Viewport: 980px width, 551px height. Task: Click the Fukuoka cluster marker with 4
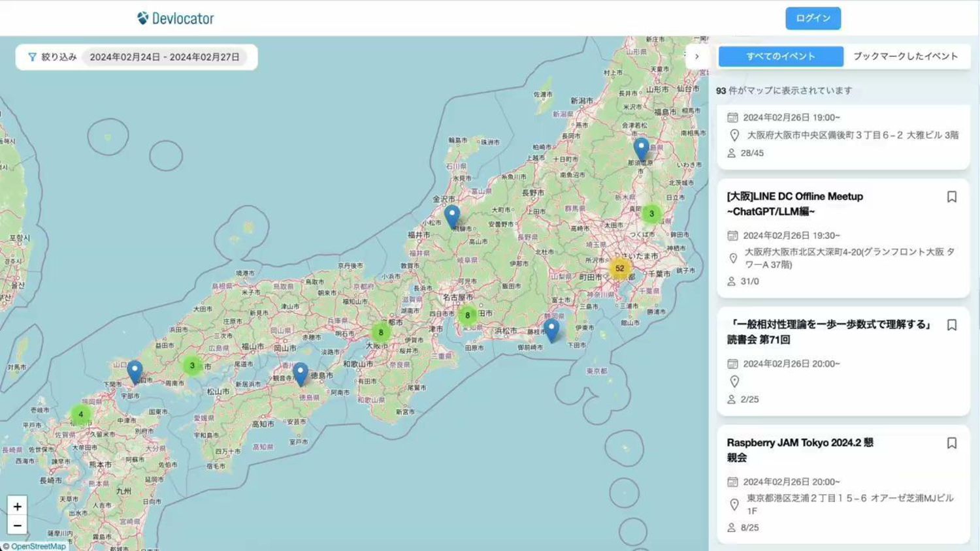coord(81,415)
